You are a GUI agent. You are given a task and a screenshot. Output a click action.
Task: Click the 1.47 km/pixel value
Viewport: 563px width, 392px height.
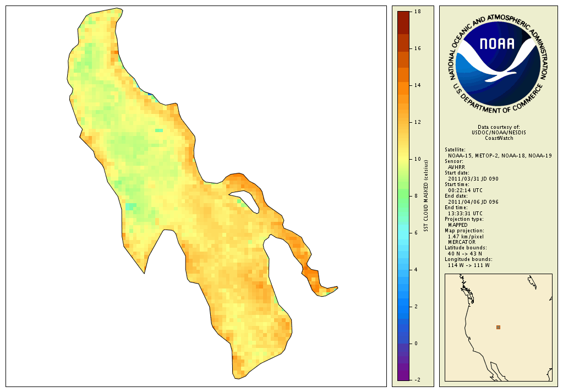[x=466, y=236]
